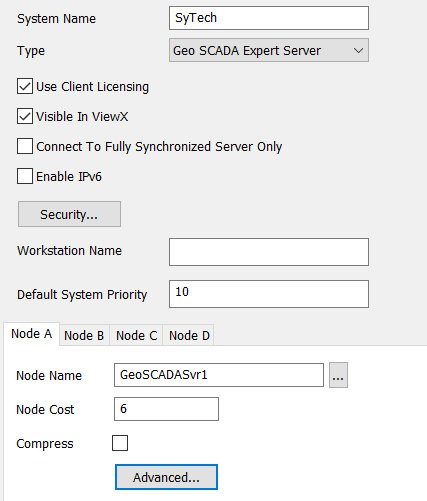This screenshot has height=501, width=427.
Task: Click the Node Cost label
Action: (x=45, y=409)
